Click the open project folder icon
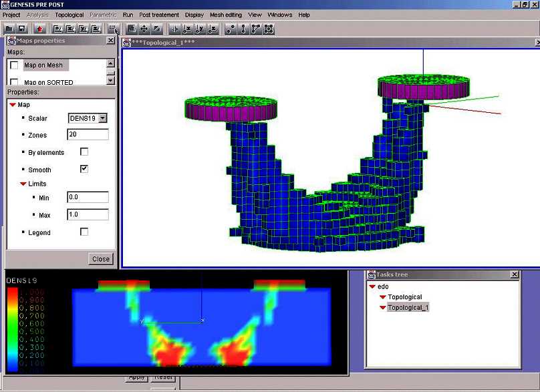 (9, 29)
